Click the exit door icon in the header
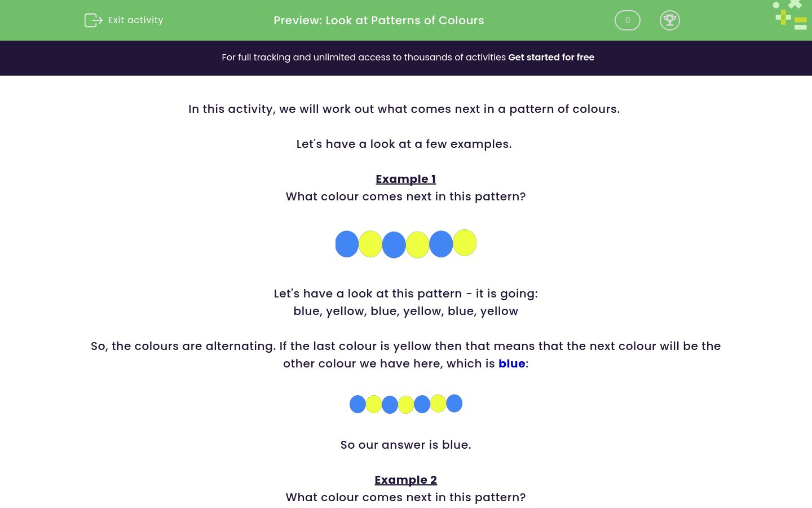812x508 pixels. [x=93, y=20]
